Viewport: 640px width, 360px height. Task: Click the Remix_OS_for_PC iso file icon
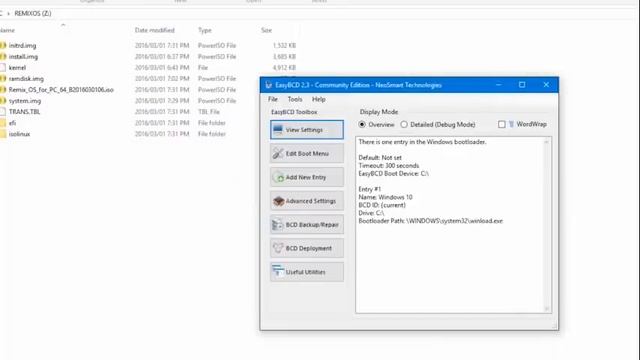point(3,89)
